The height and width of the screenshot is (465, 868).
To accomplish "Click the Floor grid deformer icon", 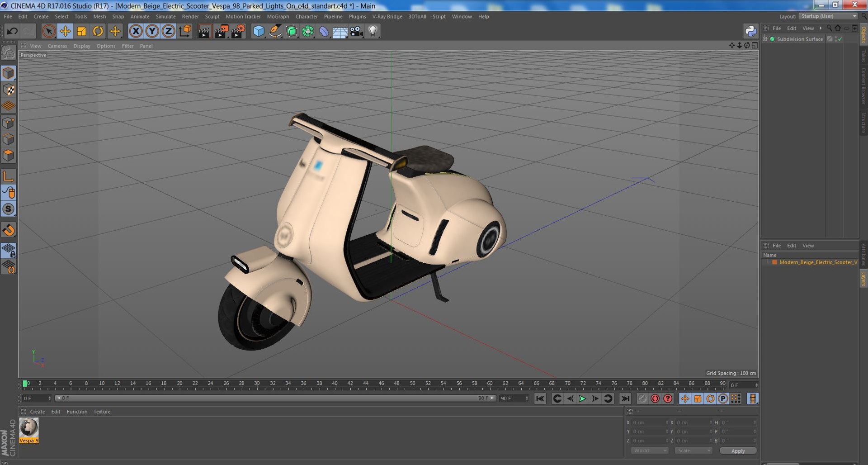I will [x=340, y=31].
